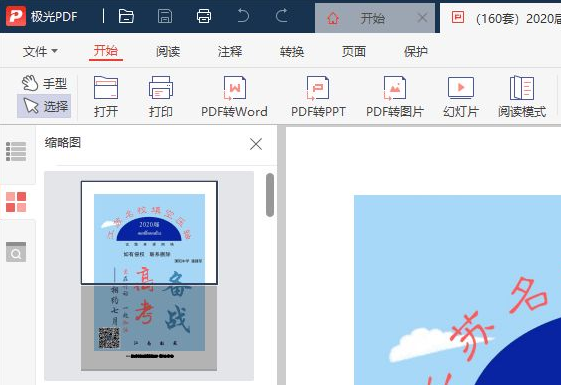
Task: Convert with PDF转图片 button
Action: 395,97
